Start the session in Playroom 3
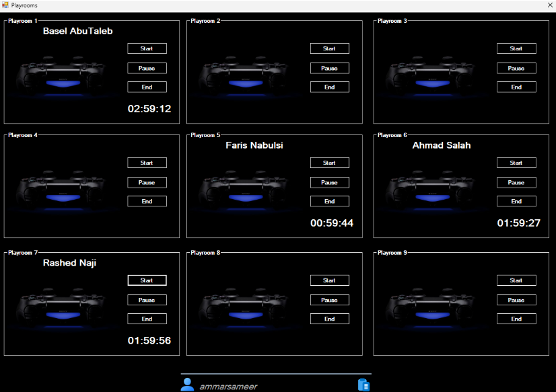Screen dimensions: 556x392 pos(516,48)
